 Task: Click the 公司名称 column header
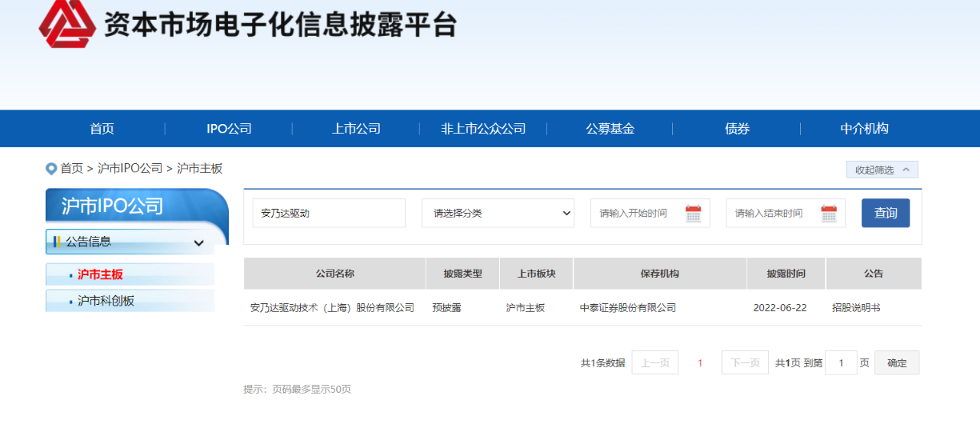335,273
